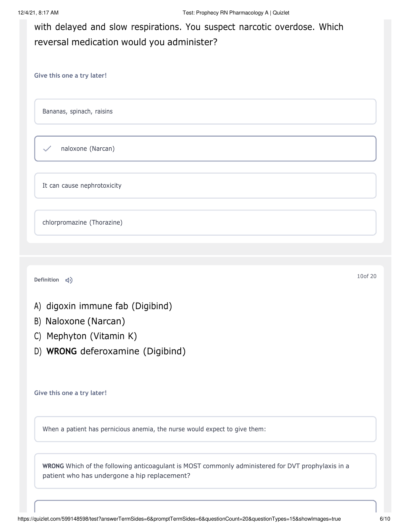Click the "WRONG deferoxamine (Digibind)" line
Screen dimensions: 411x532
tap(116, 351)
